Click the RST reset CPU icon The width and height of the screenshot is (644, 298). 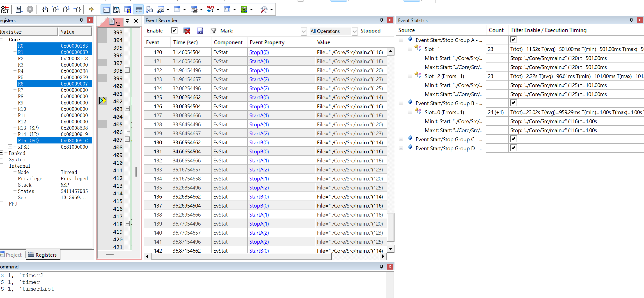pyautogui.click(x=5, y=9)
